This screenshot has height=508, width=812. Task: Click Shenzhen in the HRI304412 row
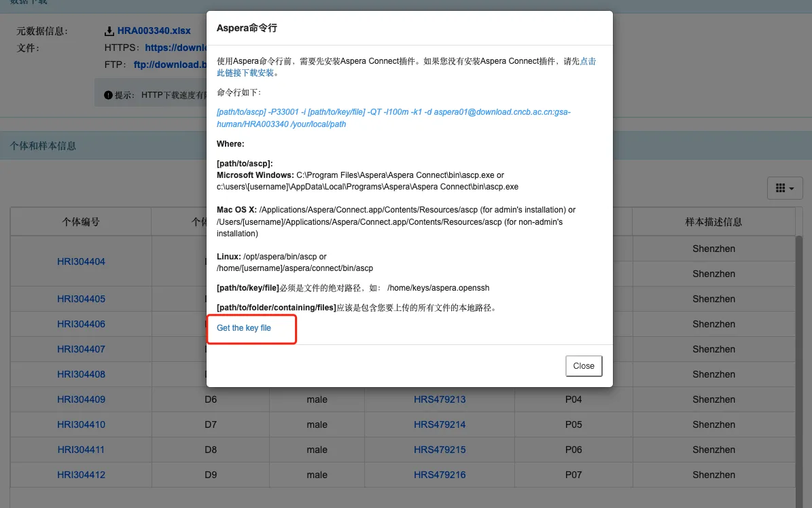click(713, 474)
